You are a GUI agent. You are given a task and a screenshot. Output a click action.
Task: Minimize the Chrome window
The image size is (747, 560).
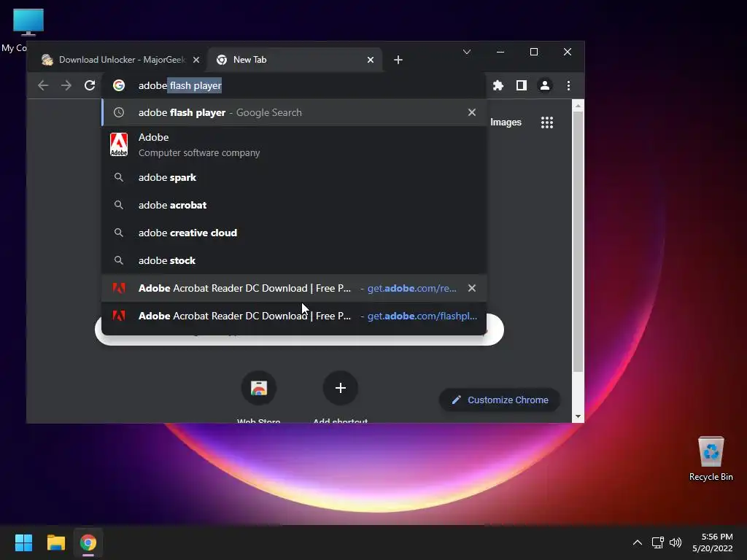pos(500,52)
